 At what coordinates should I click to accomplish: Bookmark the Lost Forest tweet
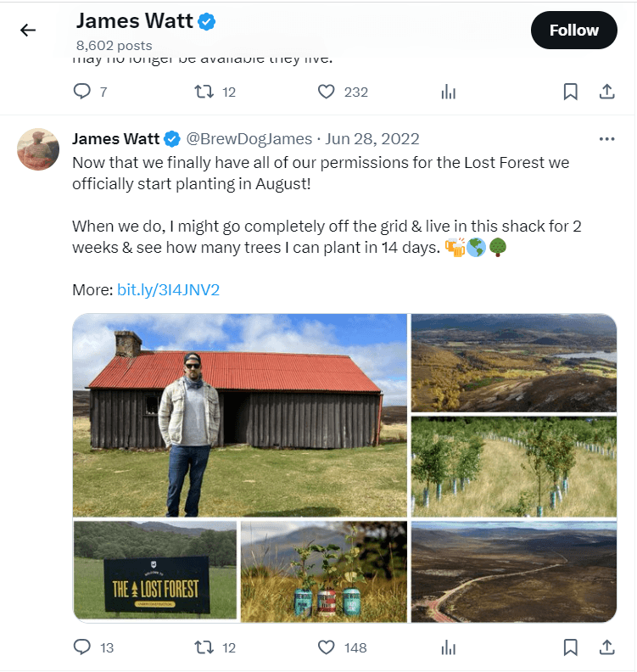(571, 647)
